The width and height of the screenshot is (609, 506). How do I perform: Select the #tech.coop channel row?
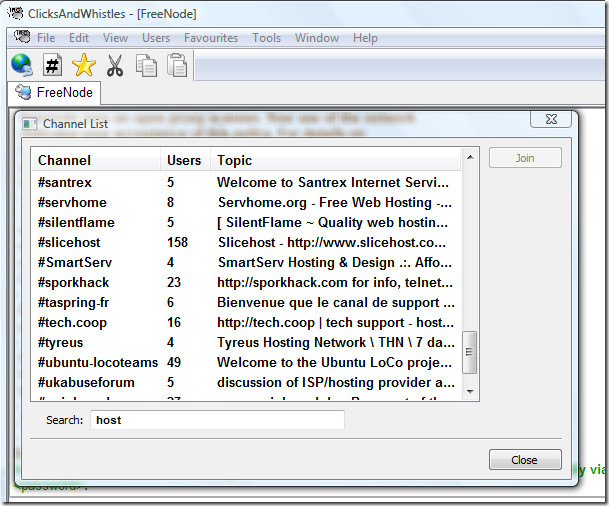247,322
